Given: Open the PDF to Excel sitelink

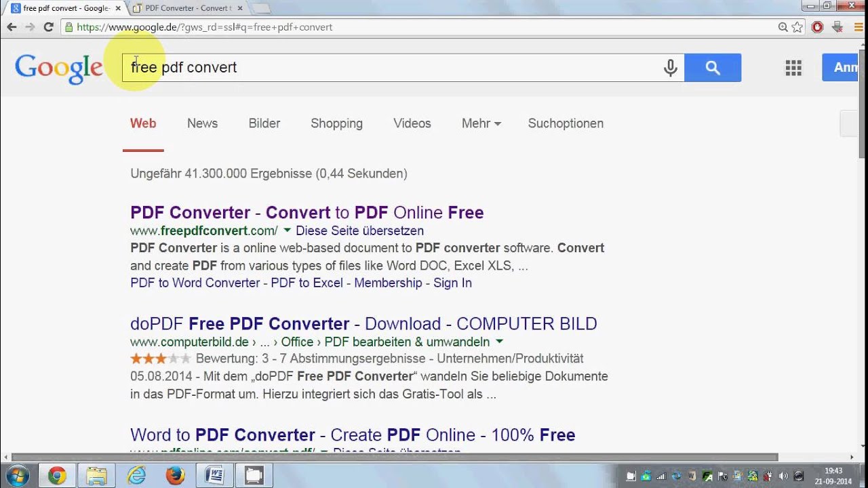Looking at the screenshot, I should (307, 283).
